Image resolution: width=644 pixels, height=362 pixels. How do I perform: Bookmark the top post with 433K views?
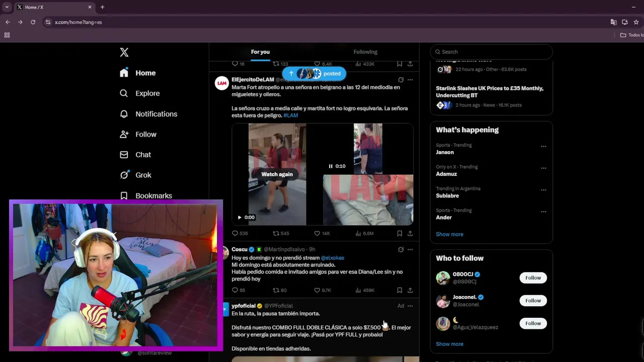pyautogui.click(x=399, y=64)
